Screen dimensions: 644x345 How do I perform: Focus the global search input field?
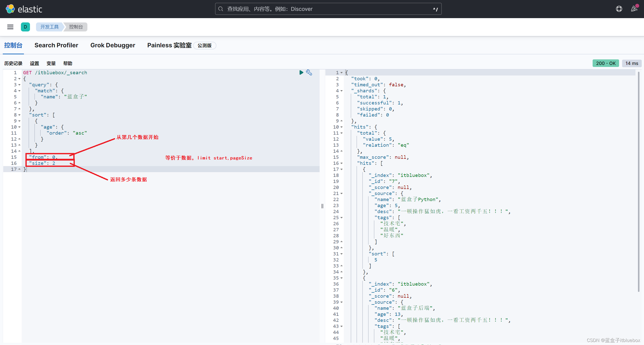coord(327,9)
